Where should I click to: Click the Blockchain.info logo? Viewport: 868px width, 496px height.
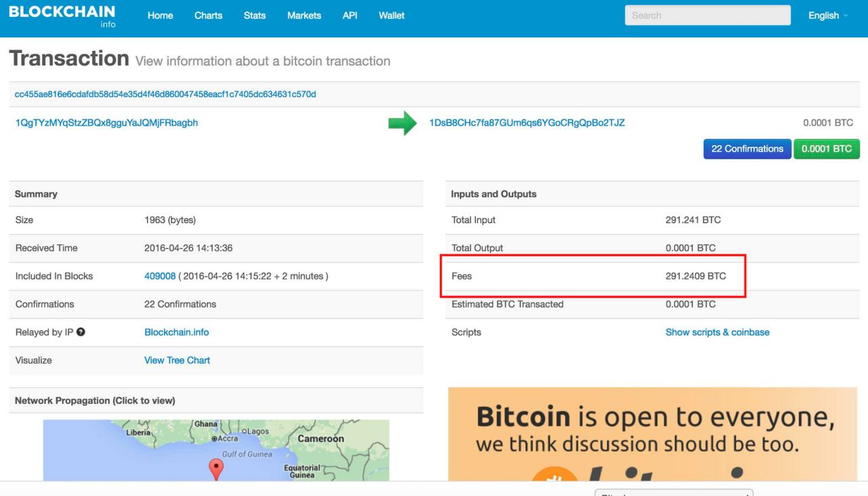[x=62, y=16]
